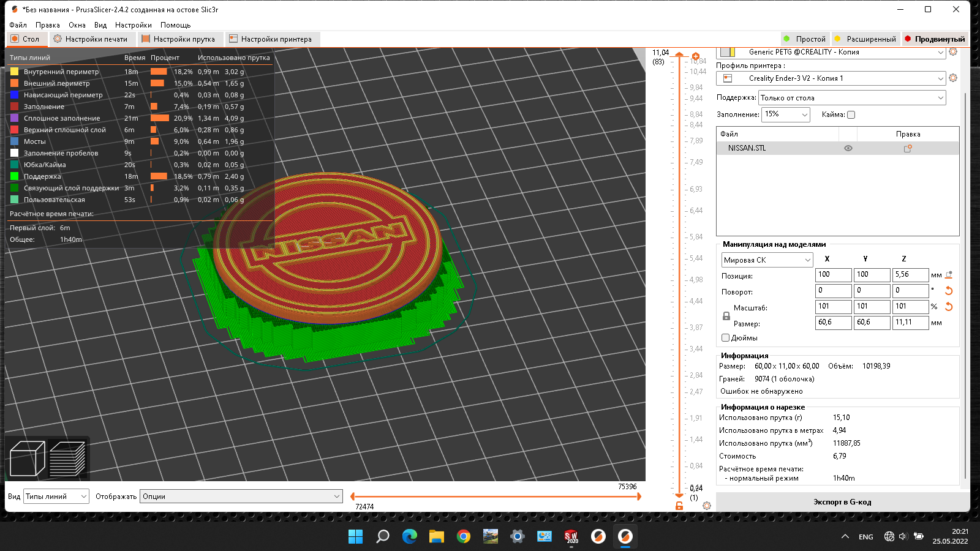Open taskbar search magnifier
The image size is (980, 551).
(383, 536)
